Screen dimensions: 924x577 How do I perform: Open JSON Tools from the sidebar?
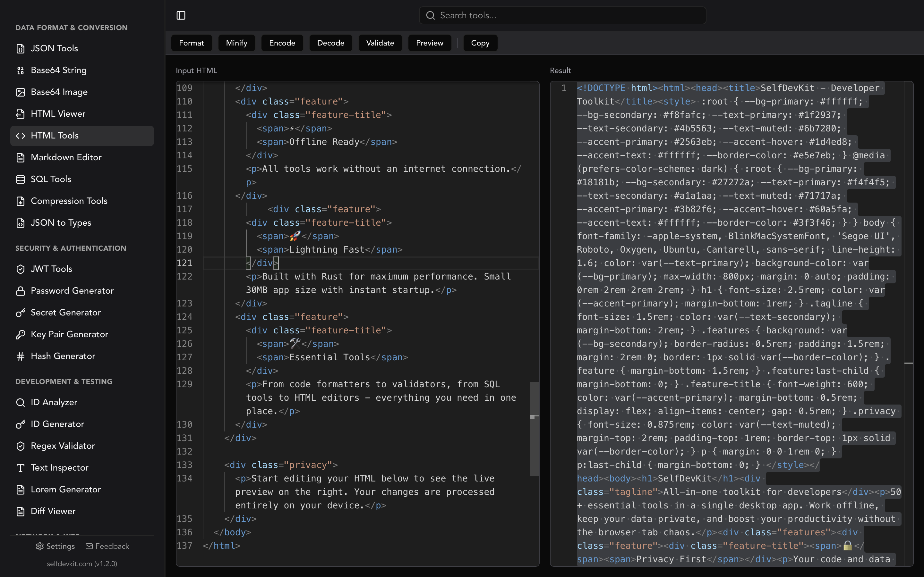click(x=54, y=48)
